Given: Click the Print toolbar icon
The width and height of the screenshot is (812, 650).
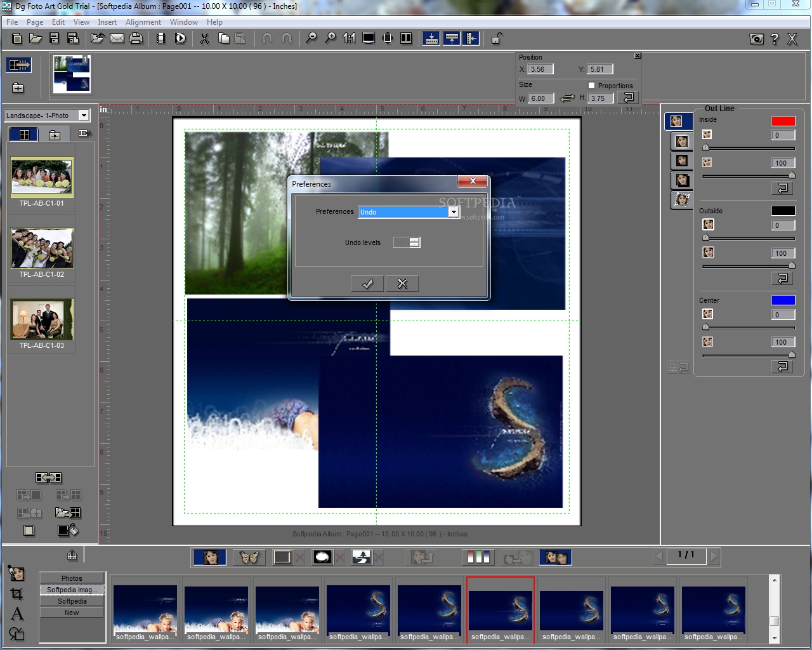Looking at the screenshot, I should (136, 39).
